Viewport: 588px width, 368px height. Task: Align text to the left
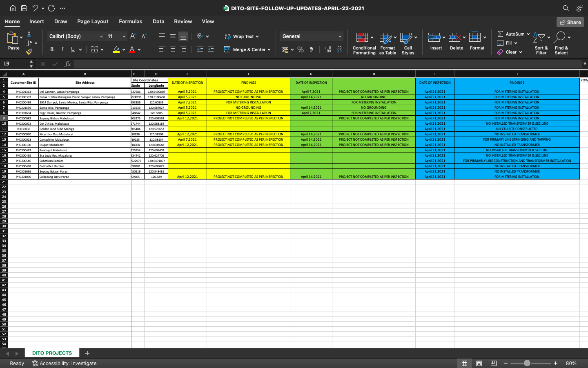click(x=162, y=49)
